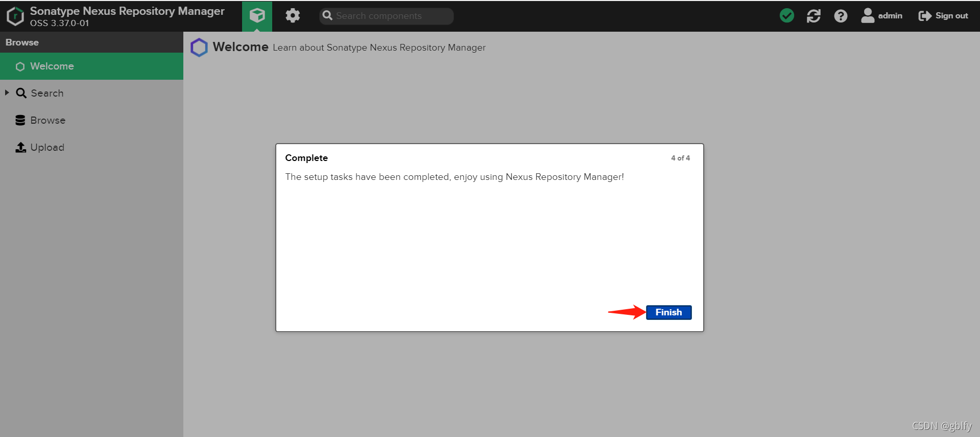This screenshot has height=437, width=980.
Task: Click the OSS 3.37.0-01 version text
Action: (59, 23)
